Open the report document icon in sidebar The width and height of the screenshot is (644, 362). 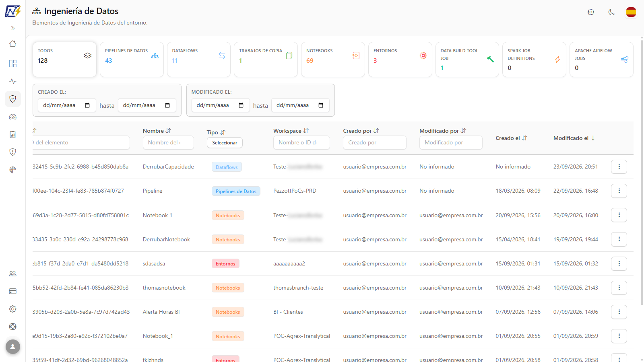pos(13,134)
